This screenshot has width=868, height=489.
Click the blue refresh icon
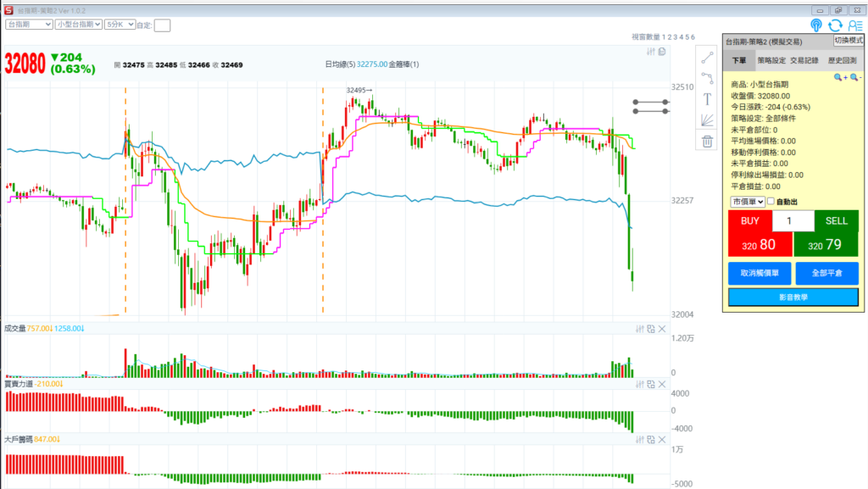(835, 25)
